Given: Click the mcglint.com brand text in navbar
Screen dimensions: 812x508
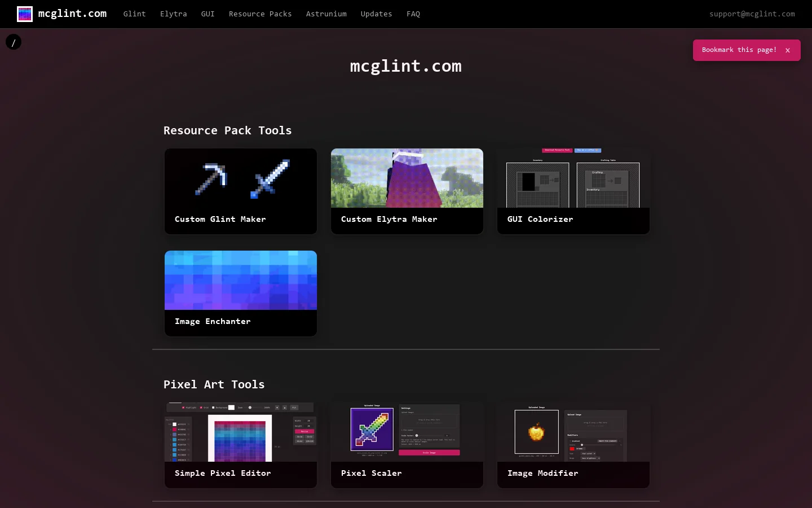Looking at the screenshot, I should click(x=73, y=14).
